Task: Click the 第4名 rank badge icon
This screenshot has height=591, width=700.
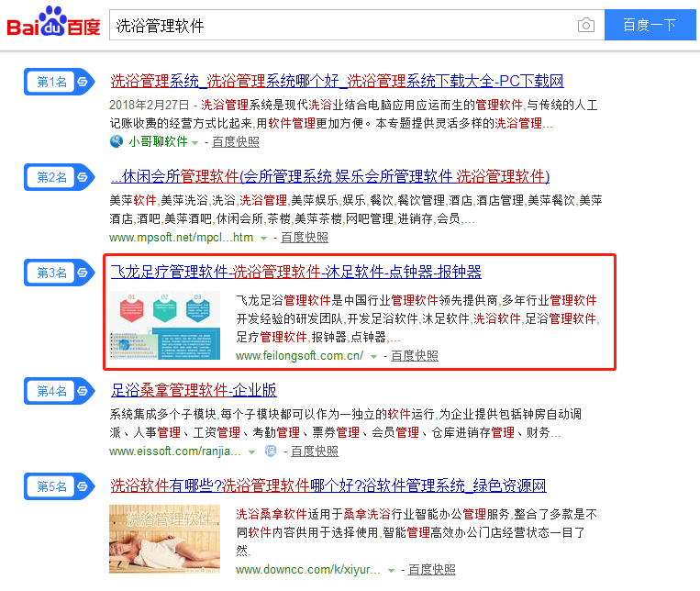Action: (x=60, y=391)
